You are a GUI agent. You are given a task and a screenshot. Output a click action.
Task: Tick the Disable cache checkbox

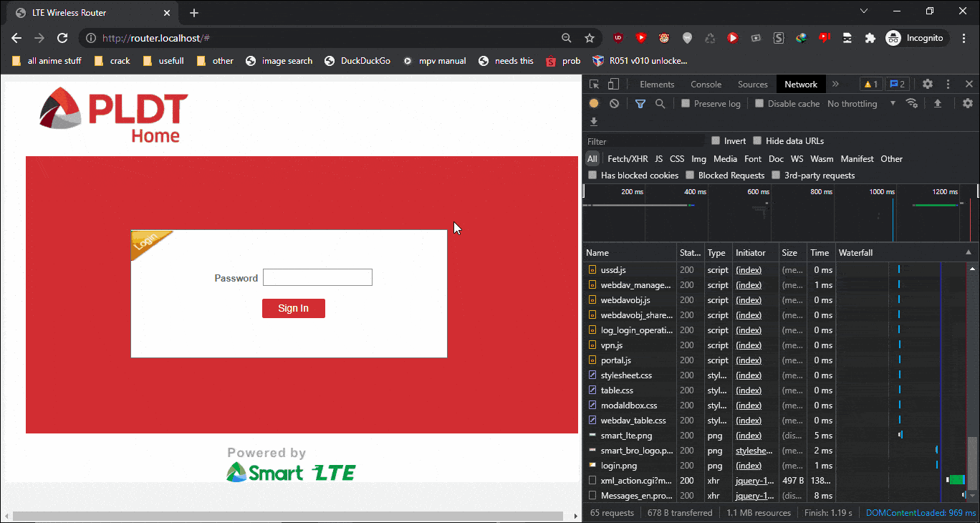[759, 104]
